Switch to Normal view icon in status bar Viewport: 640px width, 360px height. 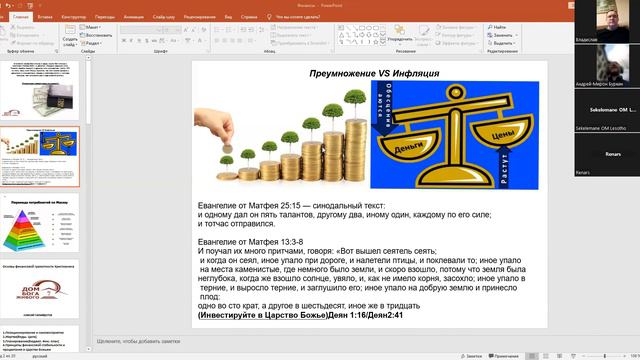pos(532,356)
